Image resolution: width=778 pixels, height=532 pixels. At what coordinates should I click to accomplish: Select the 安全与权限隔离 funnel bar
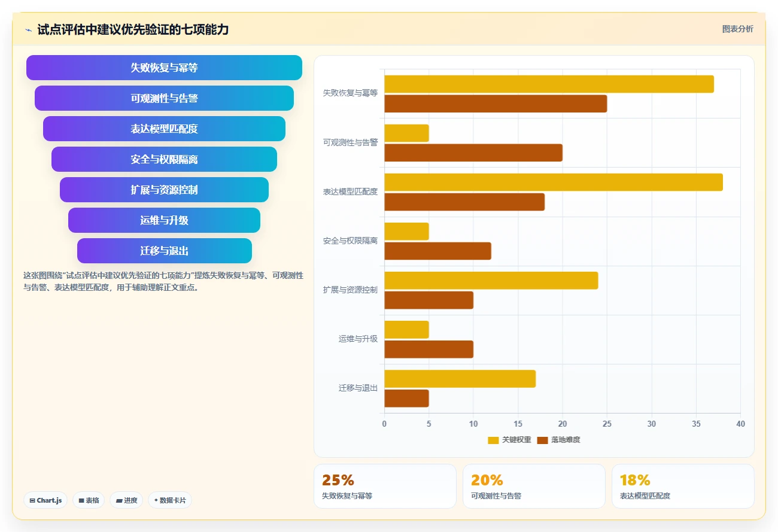coord(164,159)
